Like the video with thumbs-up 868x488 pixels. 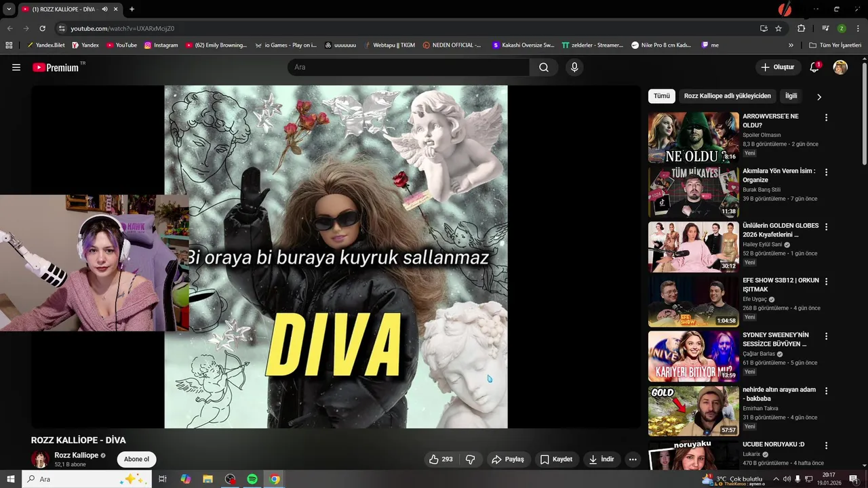441,459
